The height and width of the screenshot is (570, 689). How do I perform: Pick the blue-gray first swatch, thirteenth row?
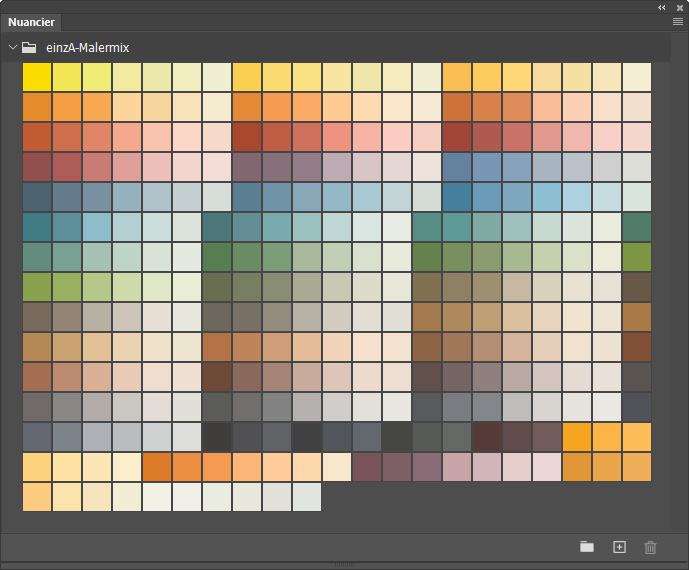point(37,437)
